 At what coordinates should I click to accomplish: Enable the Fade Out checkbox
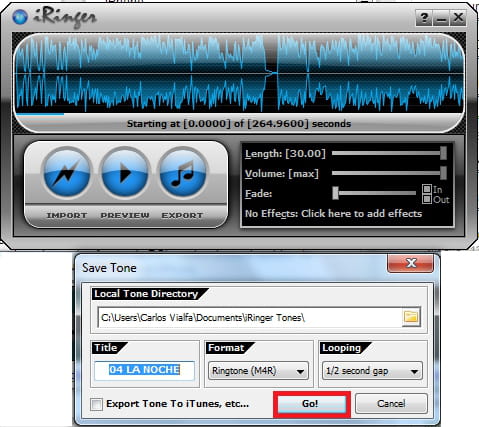point(427,199)
